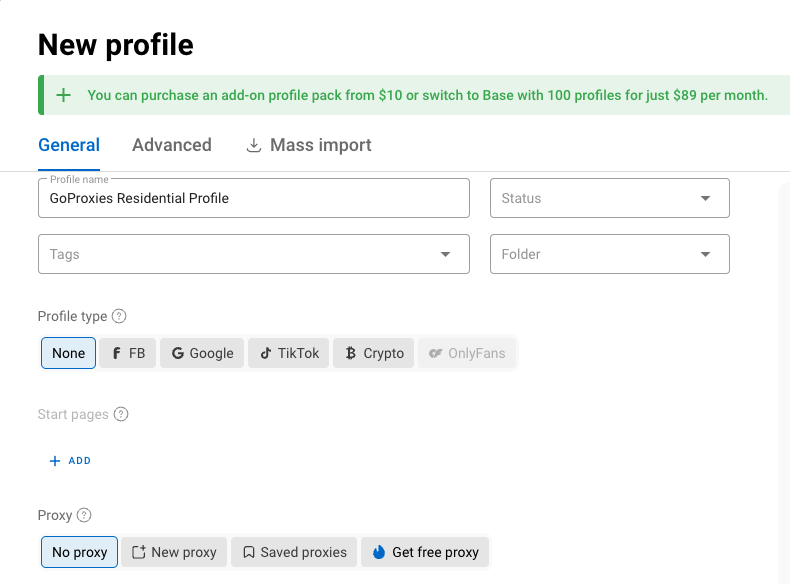Screen dimensions: 790x584
Task: Open the Status dropdown
Action: (609, 198)
